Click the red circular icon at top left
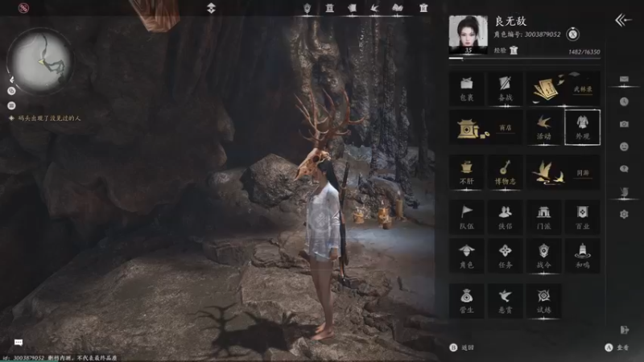The width and height of the screenshot is (644, 362). (x=23, y=8)
